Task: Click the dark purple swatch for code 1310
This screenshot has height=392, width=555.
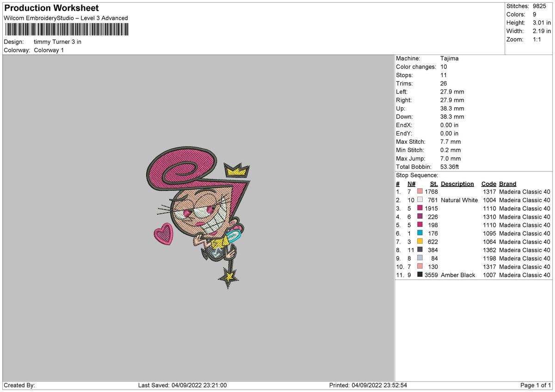Action: pyautogui.click(x=420, y=217)
